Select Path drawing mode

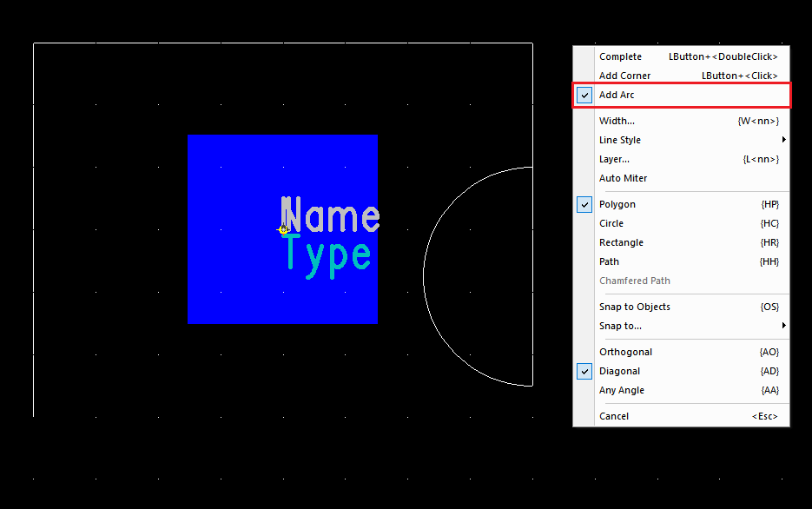(609, 261)
